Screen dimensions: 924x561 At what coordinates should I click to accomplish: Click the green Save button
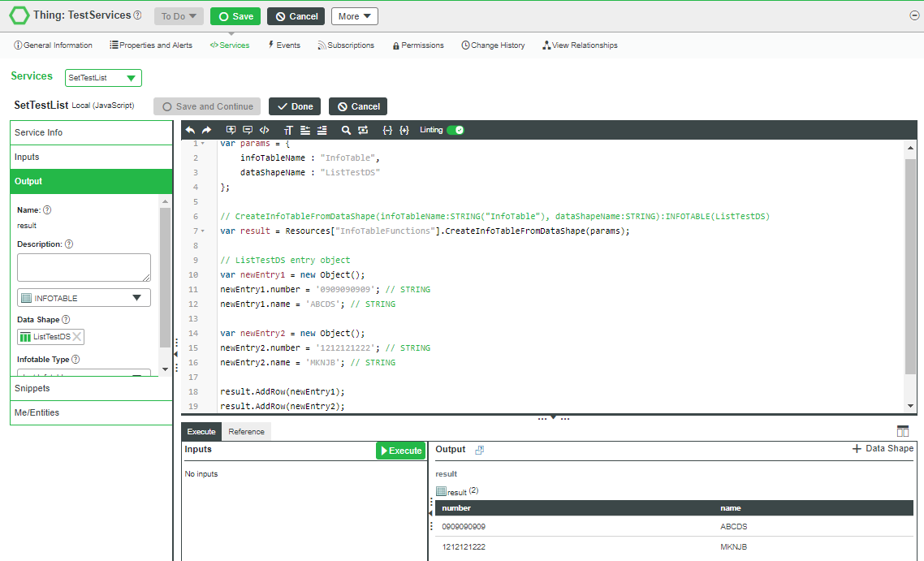click(235, 16)
